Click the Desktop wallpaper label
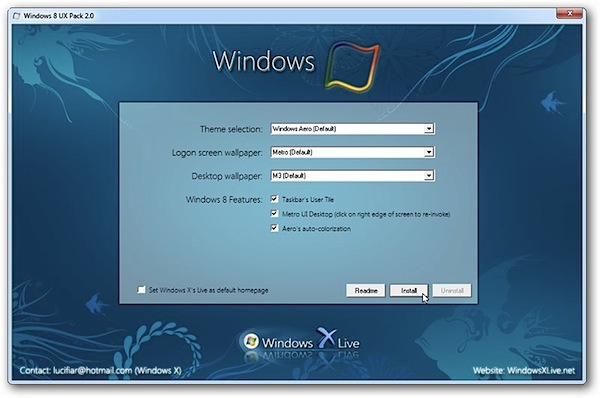The width and height of the screenshot is (600, 398). pyautogui.click(x=227, y=176)
